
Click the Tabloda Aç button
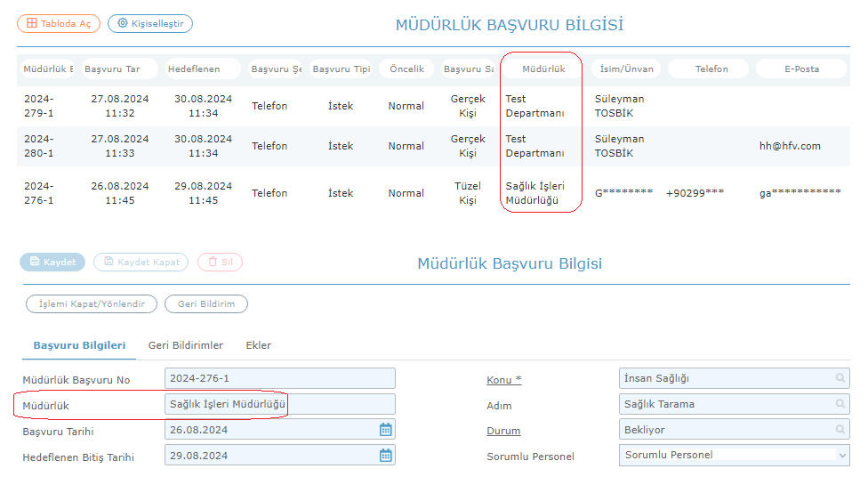59,23
